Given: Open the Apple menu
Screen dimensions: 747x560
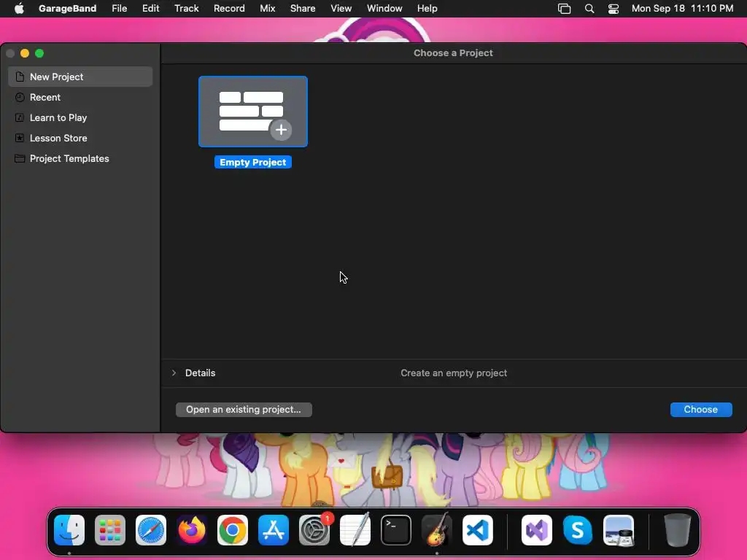Looking at the screenshot, I should (x=19, y=9).
